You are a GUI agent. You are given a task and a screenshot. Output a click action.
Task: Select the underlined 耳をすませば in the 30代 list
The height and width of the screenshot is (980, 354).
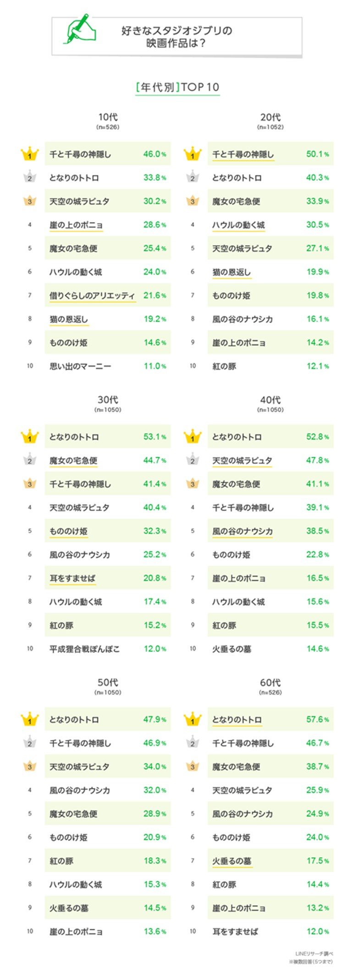click(x=72, y=578)
